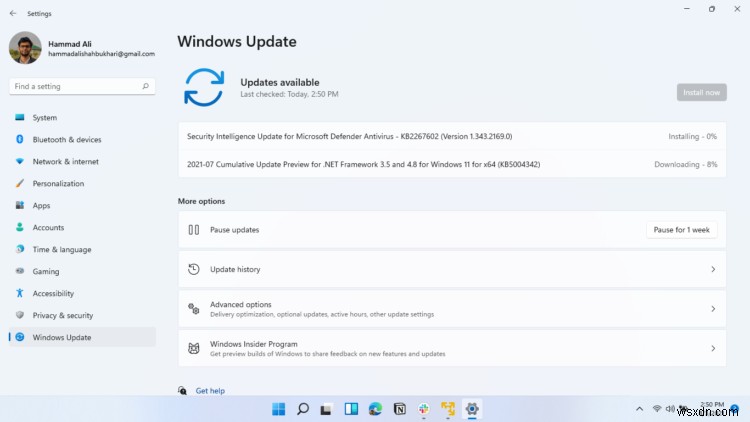Click the Downloading - 8% status

click(x=685, y=164)
